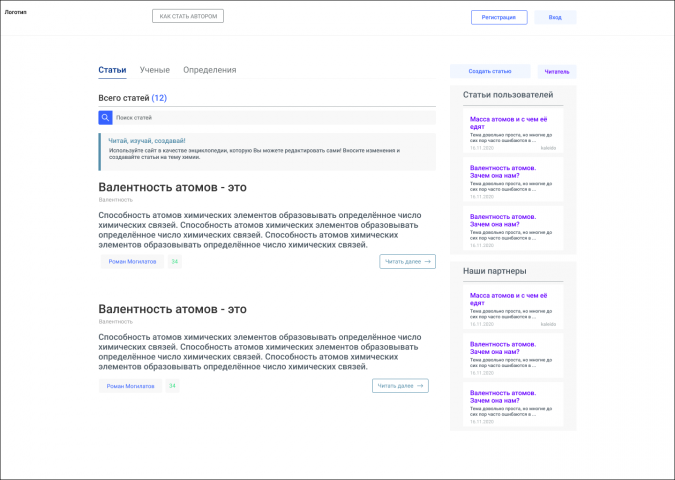The height and width of the screenshot is (480, 675).
Task: Open the Регистрация sign-up button
Action: (499, 17)
